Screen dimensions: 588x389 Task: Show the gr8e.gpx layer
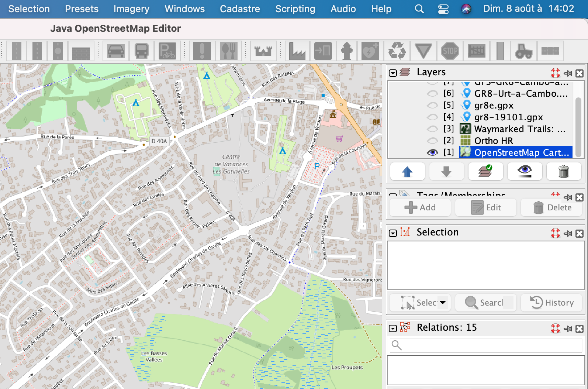[x=432, y=105]
